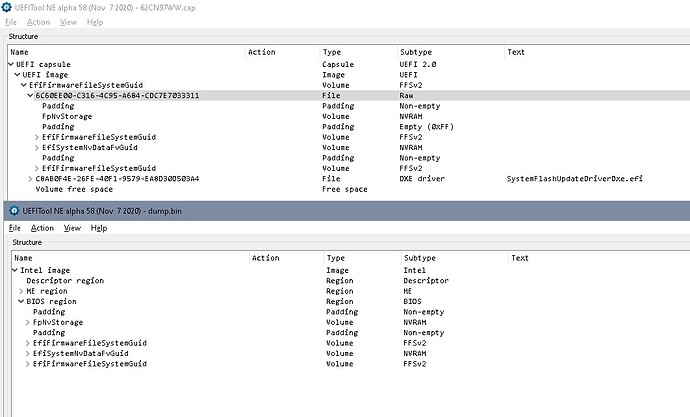Screen dimensions: 690x417
Task: Open View menu in the 62CN97WW.cap window
Action: coord(72,21)
